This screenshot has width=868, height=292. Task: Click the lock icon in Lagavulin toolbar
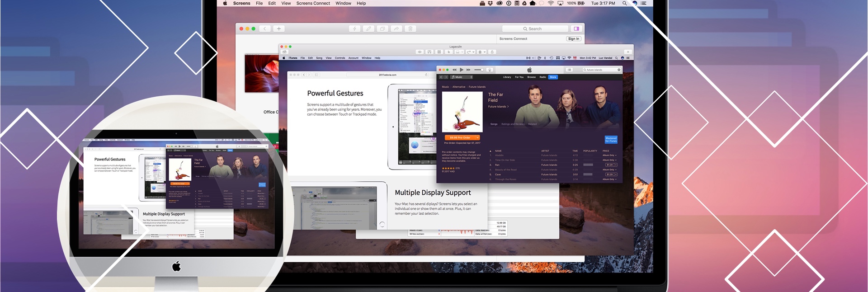coord(492,52)
